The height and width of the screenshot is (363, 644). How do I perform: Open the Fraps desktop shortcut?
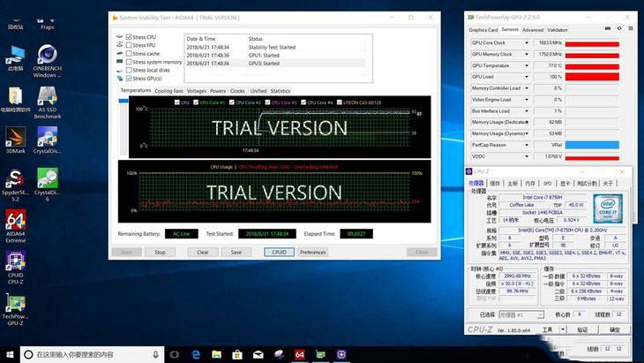point(47,24)
